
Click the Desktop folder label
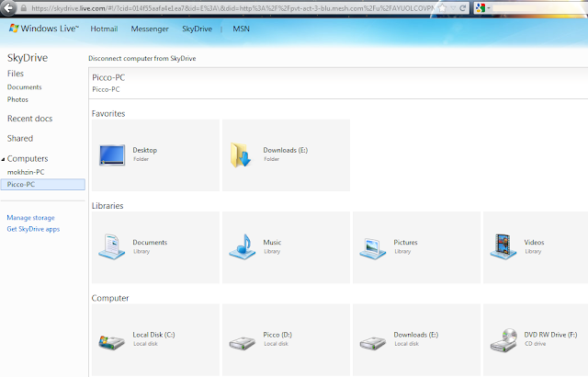pos(145,150)
